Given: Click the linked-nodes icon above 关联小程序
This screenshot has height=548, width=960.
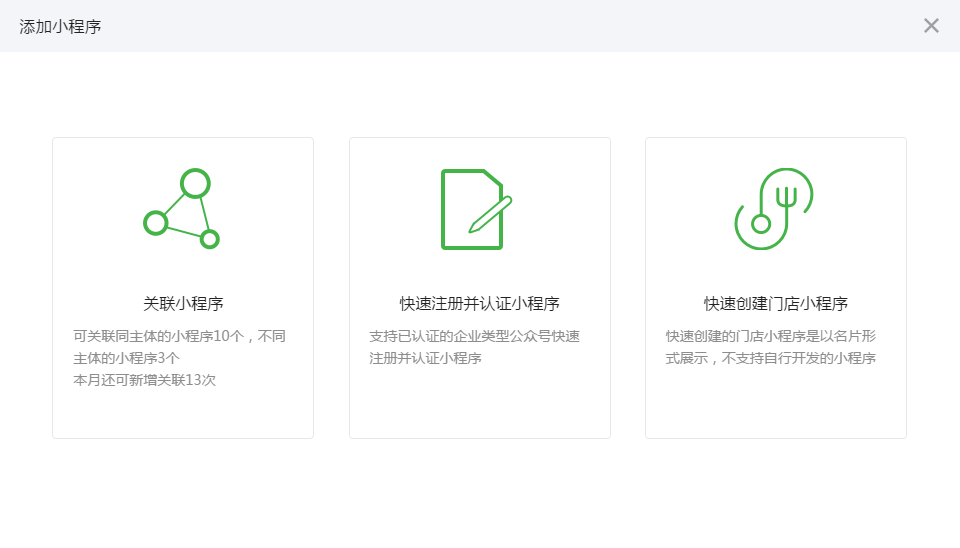Looking at the screenshot, I should pos(182,210).
